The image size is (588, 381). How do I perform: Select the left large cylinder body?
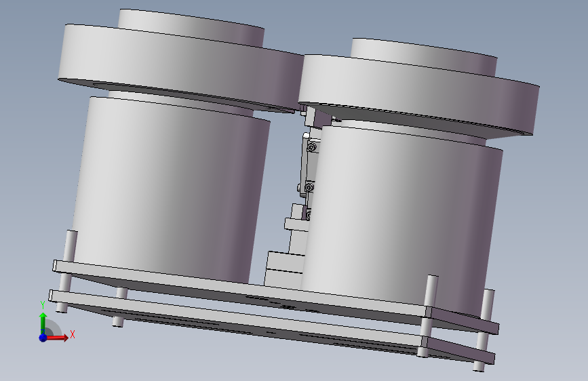click(171, 188)
